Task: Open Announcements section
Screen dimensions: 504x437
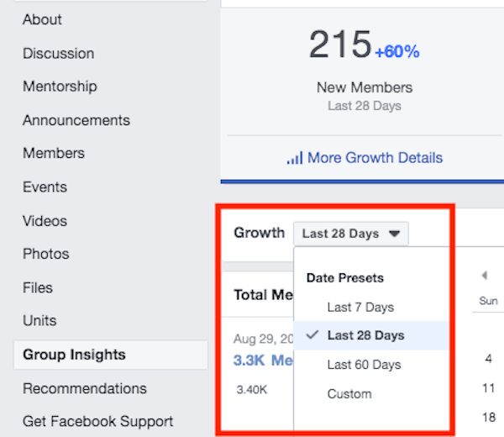Action: (76, 120)
